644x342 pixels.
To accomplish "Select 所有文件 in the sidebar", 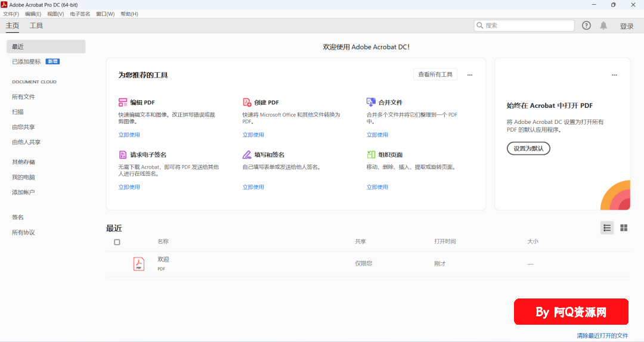I will coord(23,97).
